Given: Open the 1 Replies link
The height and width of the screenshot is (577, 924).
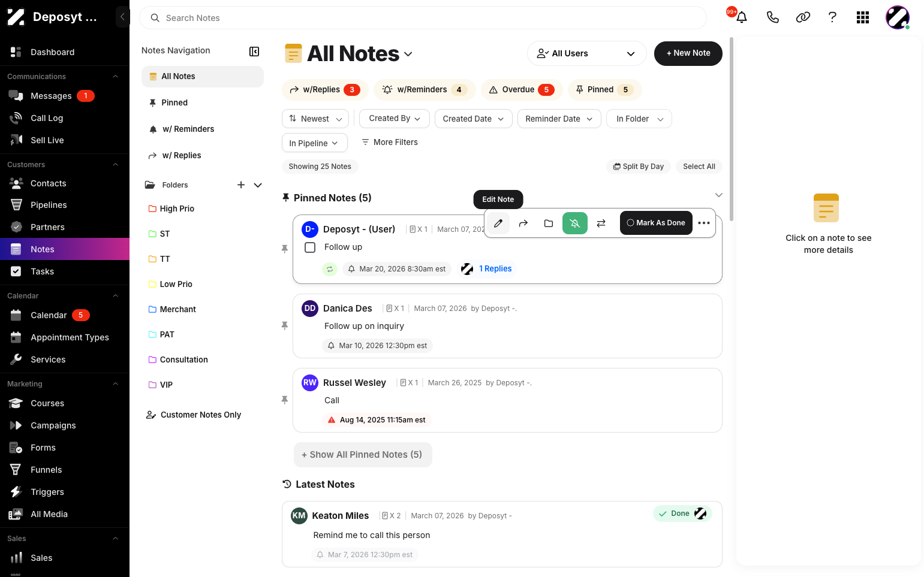Looking at the screenshot, I should pos(495,269).
